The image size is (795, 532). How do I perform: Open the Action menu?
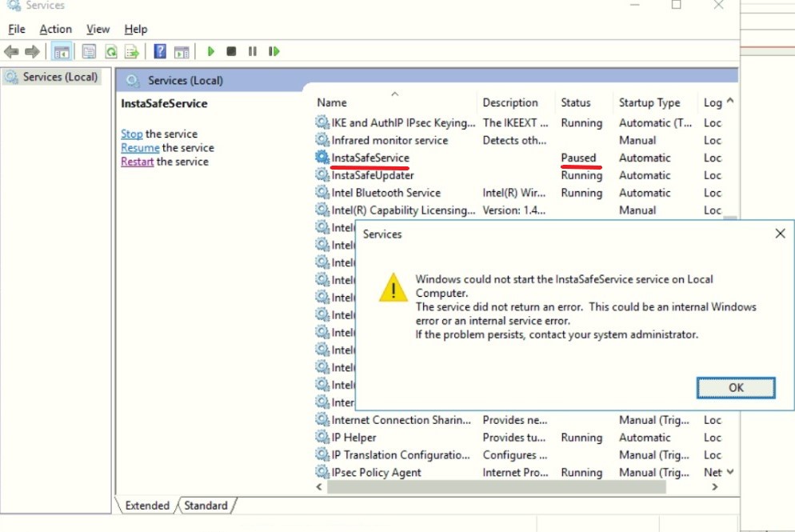56,30
